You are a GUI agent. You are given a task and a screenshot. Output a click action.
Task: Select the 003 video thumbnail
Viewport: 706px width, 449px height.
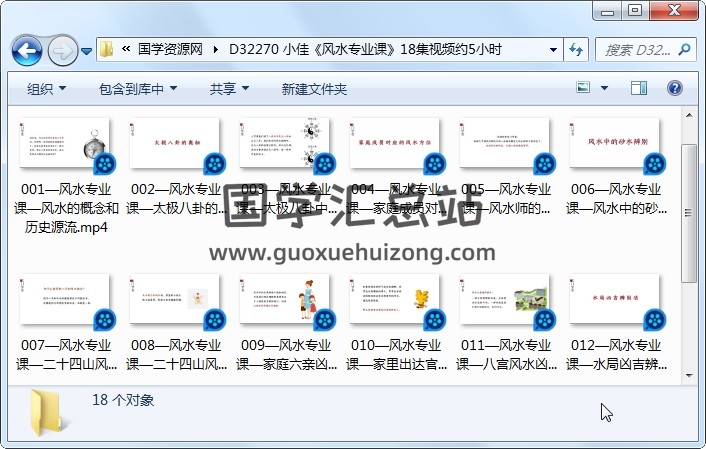pos(286,145)
